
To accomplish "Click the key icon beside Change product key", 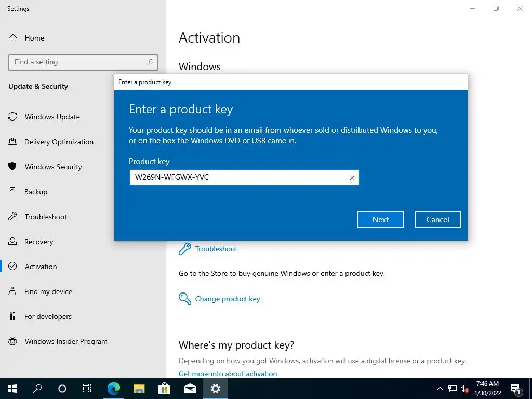I will (185, 299).
